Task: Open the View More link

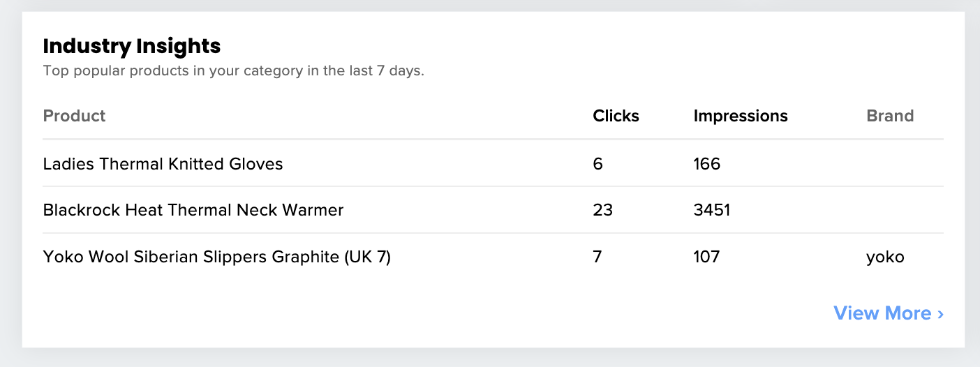Action: pos(882,313)
